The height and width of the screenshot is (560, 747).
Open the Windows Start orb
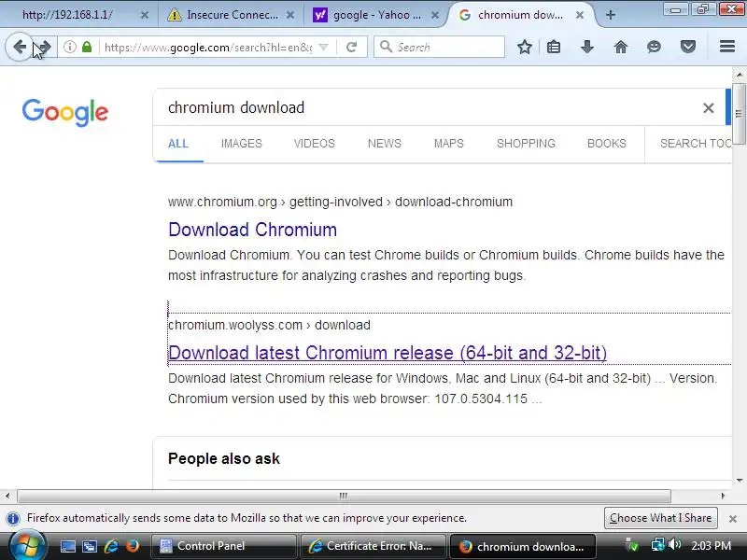coord(27,546)
